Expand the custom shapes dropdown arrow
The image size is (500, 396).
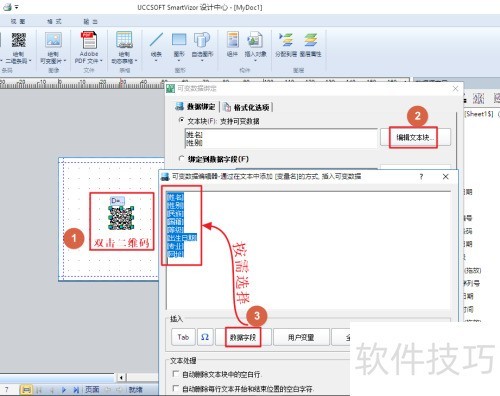click(x=202, y=61)
